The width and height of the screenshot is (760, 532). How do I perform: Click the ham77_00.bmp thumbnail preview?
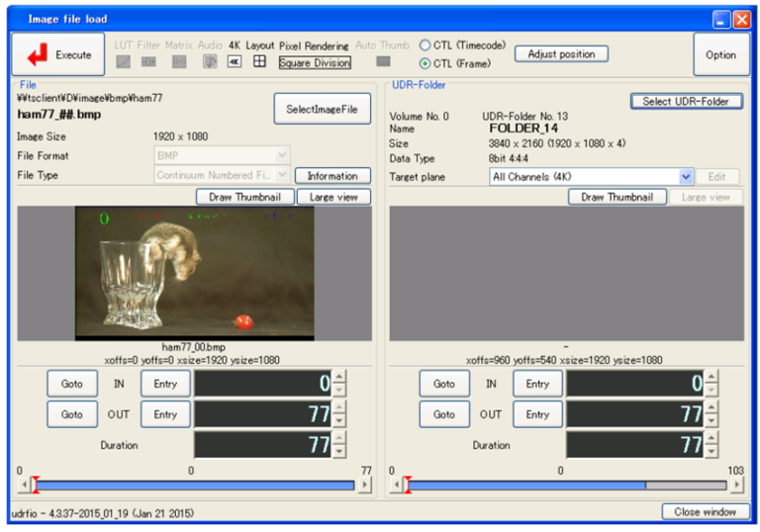pyautogui.click(x=195, y=273)
